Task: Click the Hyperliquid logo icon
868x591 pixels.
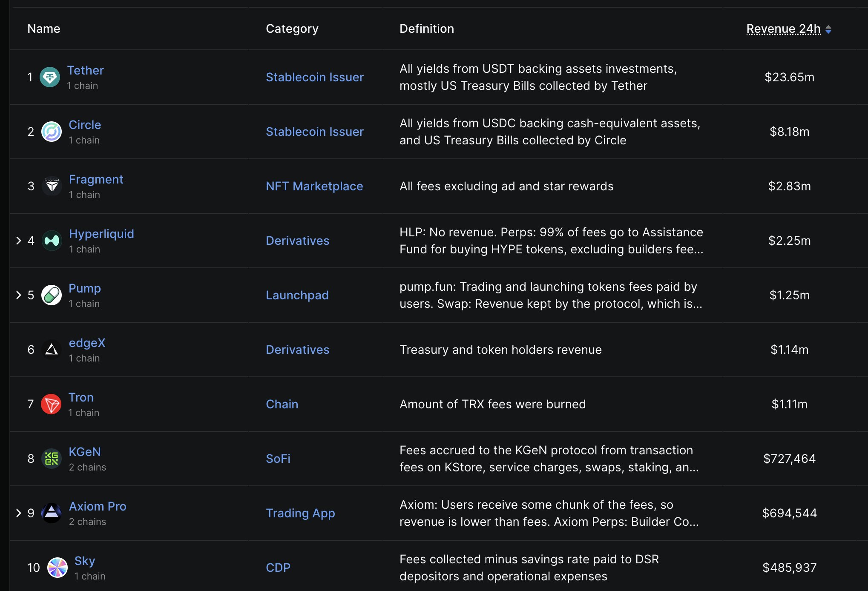Action: [52, 241]
